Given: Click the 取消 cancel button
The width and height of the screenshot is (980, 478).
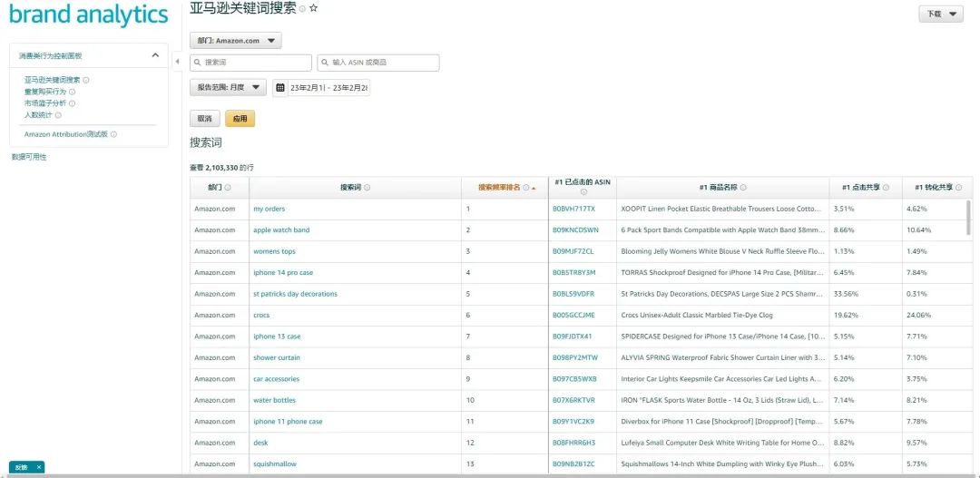Looking at the screenshot, I should point(204,119).
